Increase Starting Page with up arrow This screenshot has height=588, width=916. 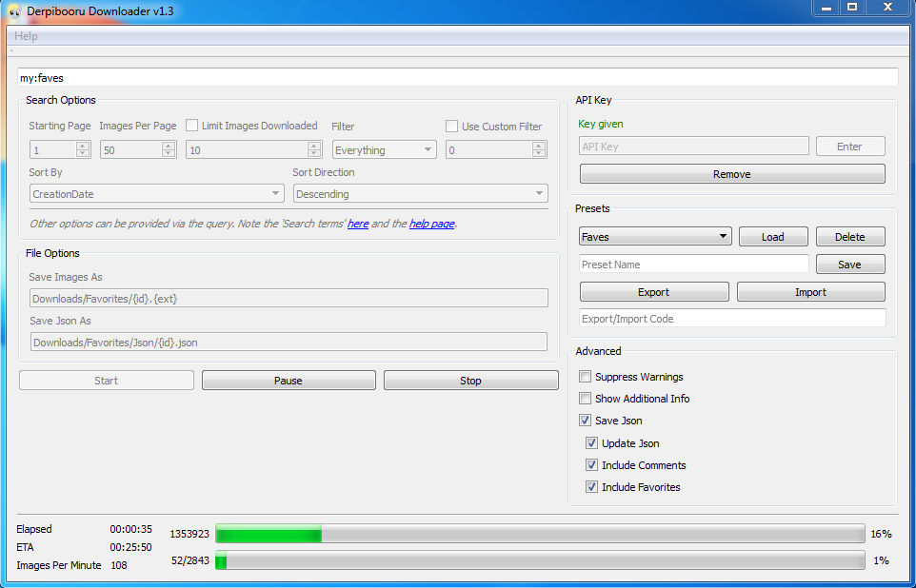83,146
